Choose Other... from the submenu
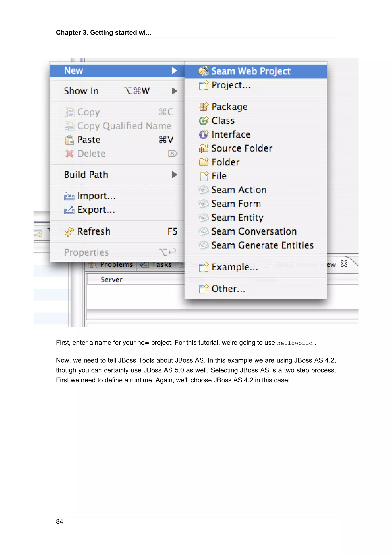 coord(256,289)
